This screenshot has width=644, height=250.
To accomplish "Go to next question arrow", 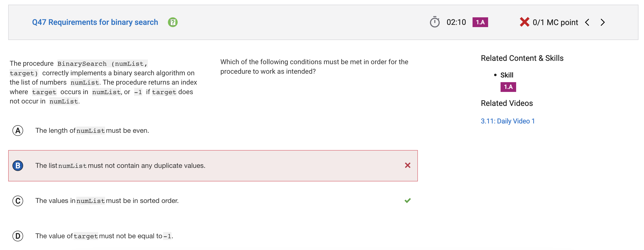I will (x=603, y=22).
